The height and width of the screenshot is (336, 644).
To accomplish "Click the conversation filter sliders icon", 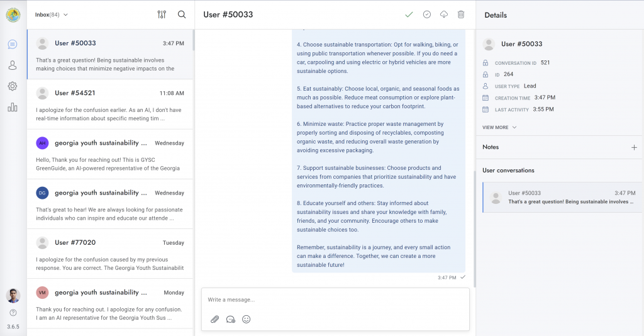I will coord(162,14).
